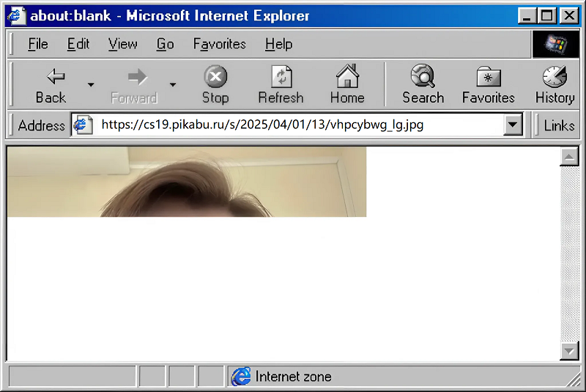This screenshot has height=392, width=586.
Task: Click the Windows logo throbber icon
Action: coord(555,44)
